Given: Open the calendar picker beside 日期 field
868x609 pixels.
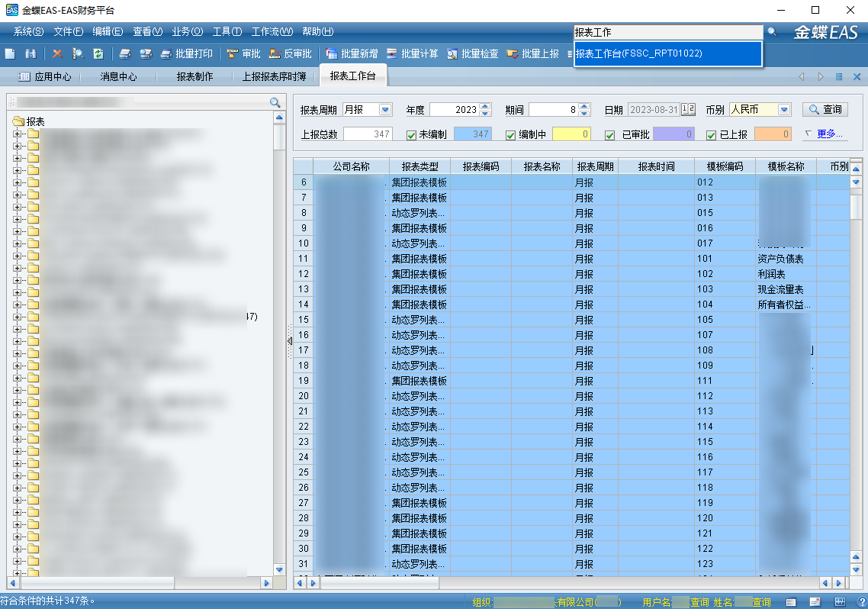Looking at the screenshot, I should [687, 110].
